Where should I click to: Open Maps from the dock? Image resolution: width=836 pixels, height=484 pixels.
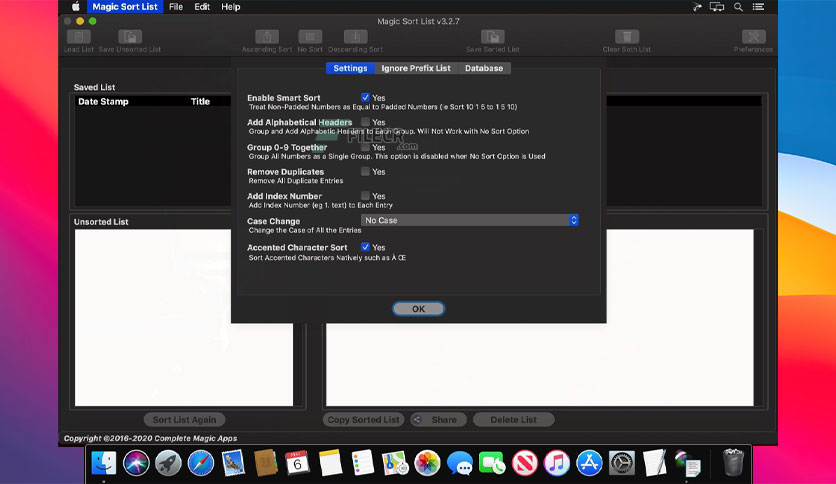[x=395, y=463]
